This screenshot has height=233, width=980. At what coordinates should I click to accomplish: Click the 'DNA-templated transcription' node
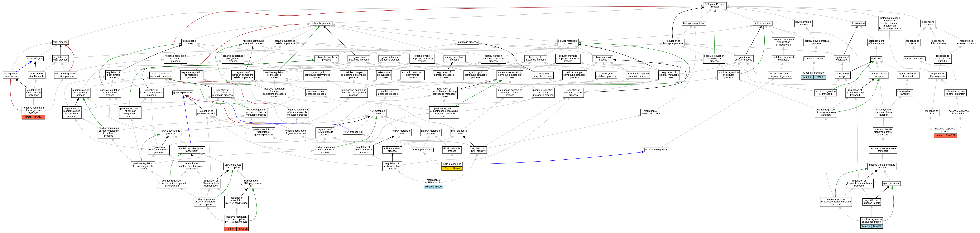(x=233, y=166)
